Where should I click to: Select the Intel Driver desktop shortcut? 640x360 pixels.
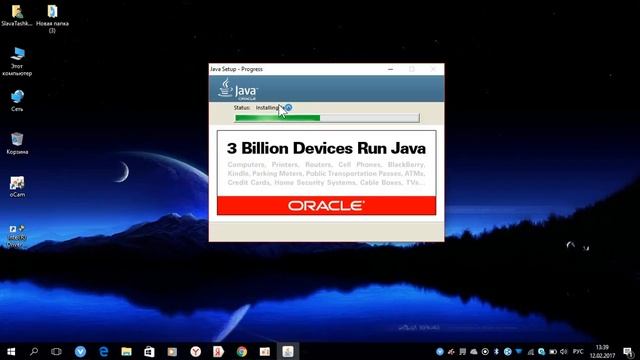pyautogui.click(x=17, y=236)
